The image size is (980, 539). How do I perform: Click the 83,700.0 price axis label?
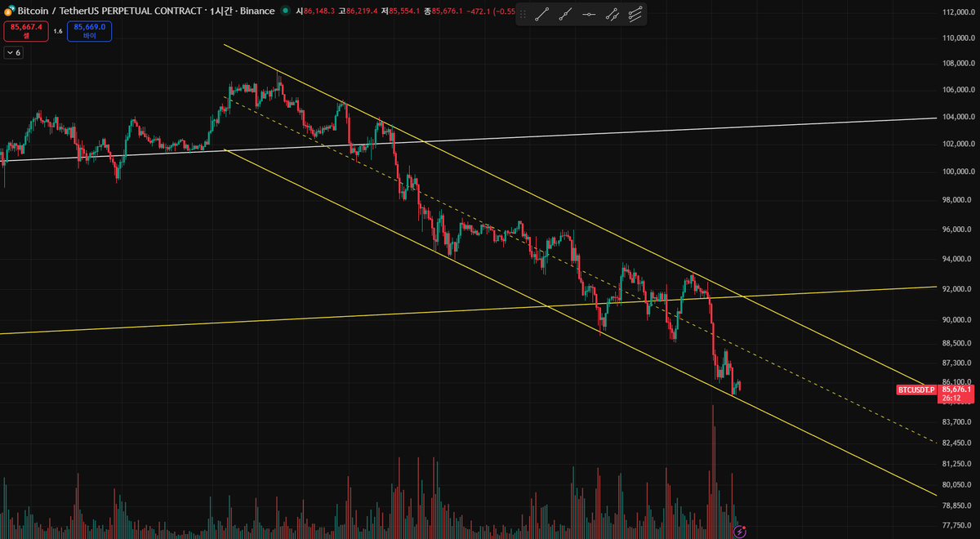pyautogui.click(x=959, y=422)
